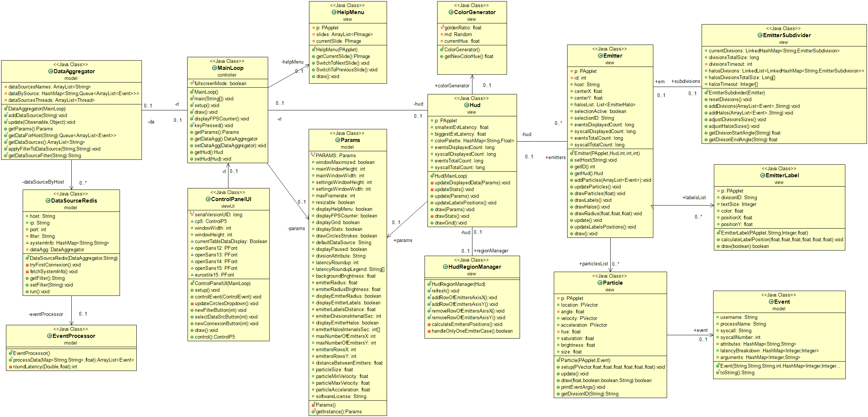Click the '+particlesList' association label
The image size is (868, 417).
pos(594,264)
